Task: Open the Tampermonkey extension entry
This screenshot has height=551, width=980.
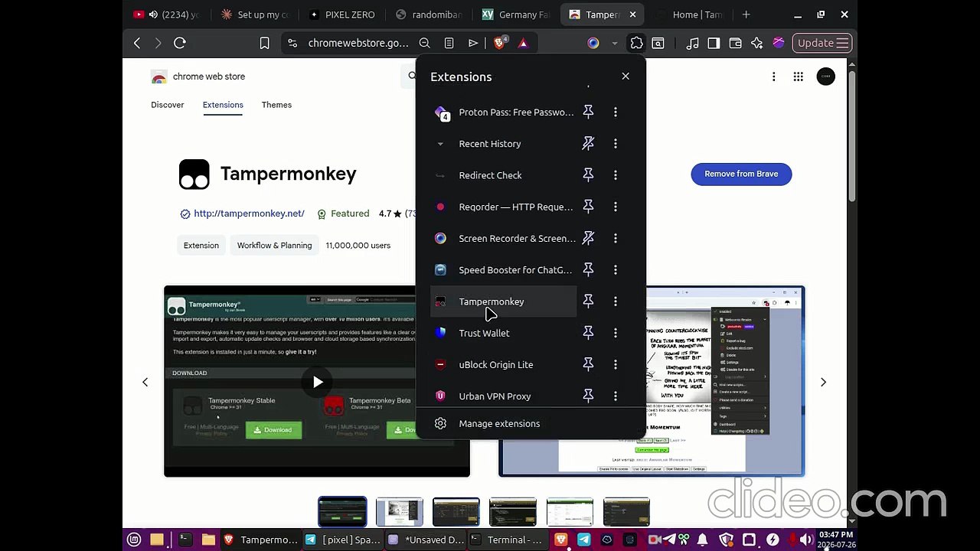Action: point(503,302)
